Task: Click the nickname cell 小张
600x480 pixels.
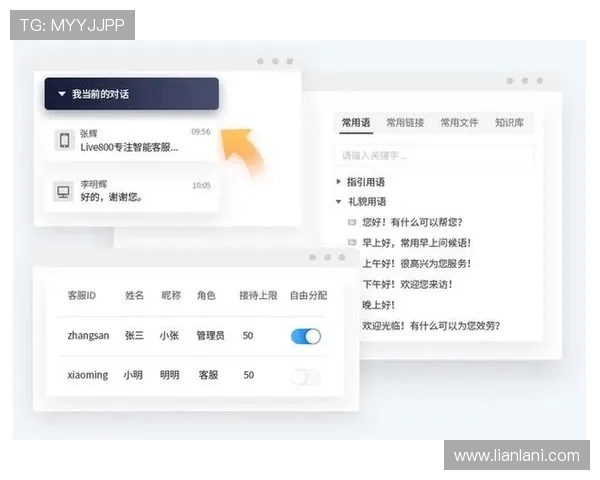Action: pyautogui.click(x=170, y=336)
